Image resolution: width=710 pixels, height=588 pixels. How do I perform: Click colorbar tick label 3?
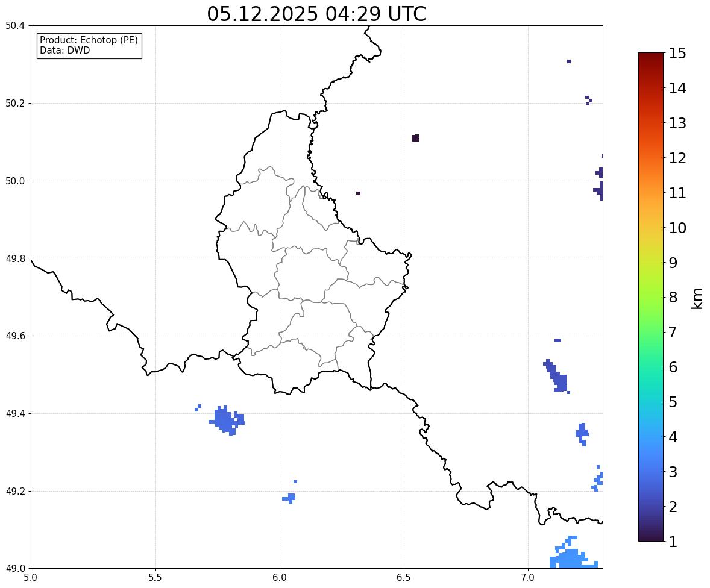(x=673, y=472)
